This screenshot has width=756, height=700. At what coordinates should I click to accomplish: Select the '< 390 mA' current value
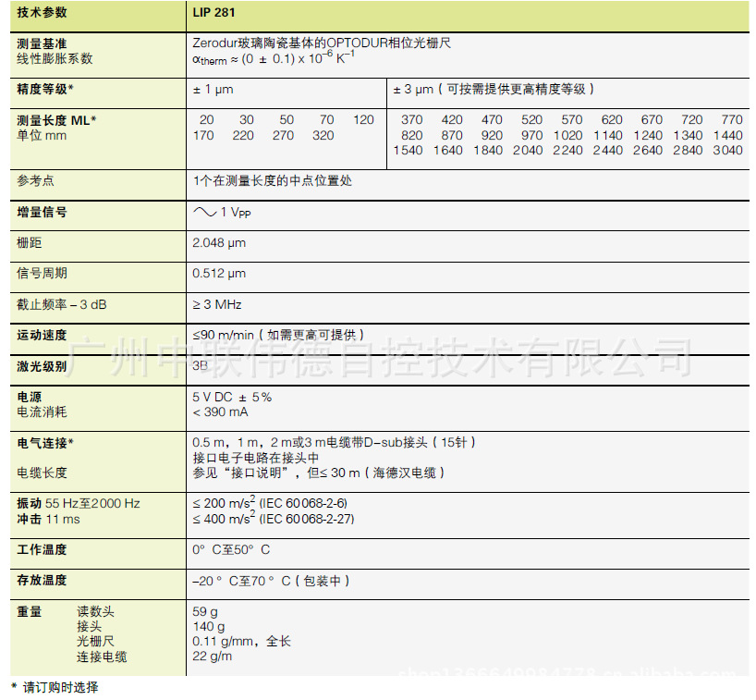(221, 412)
